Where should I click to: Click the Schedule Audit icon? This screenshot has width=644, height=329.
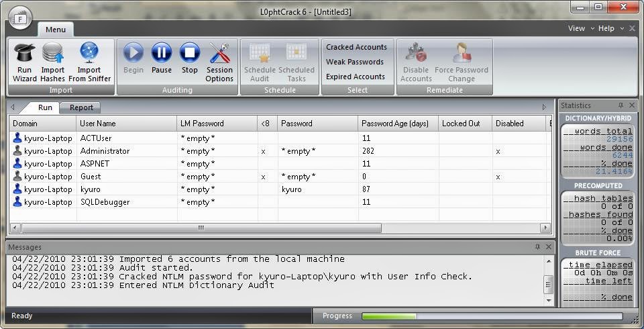[x=260, y=62]
